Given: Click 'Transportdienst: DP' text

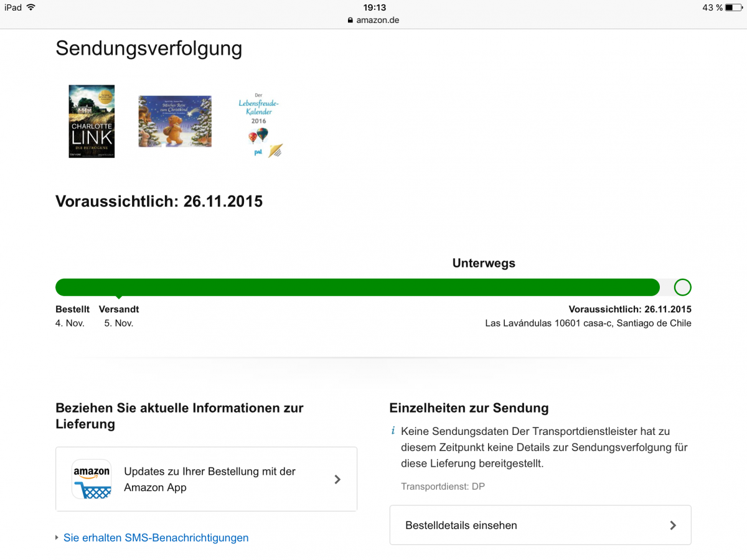Looking at the screenshot, I should [x=443, y=487].
